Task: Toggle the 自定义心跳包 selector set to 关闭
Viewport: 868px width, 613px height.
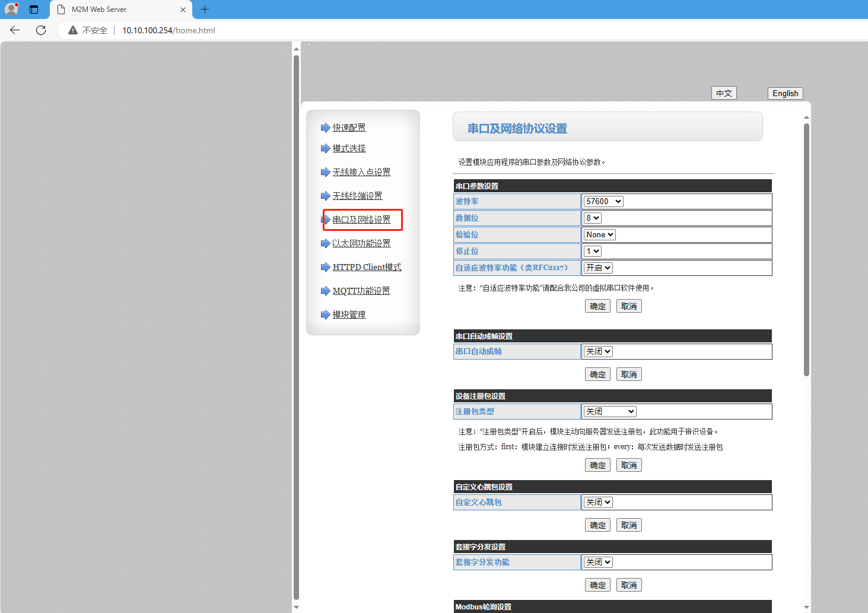Action: pos(598,502)
